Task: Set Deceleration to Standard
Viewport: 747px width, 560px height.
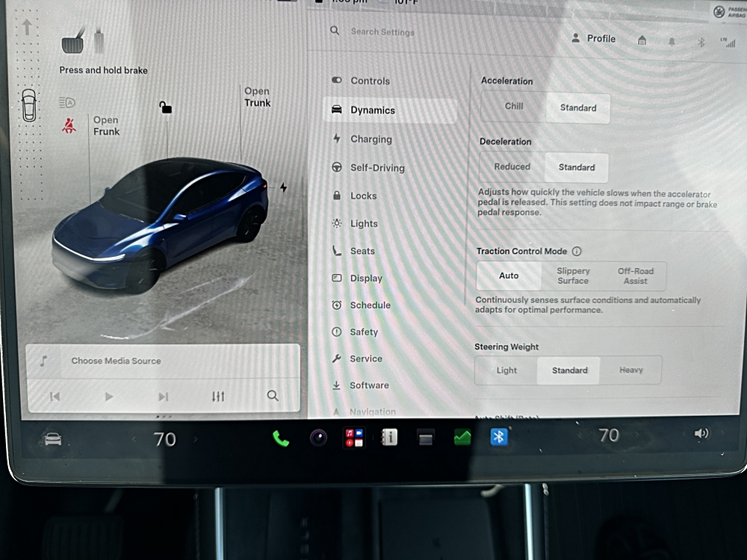Action: click(x=577, y=167)
